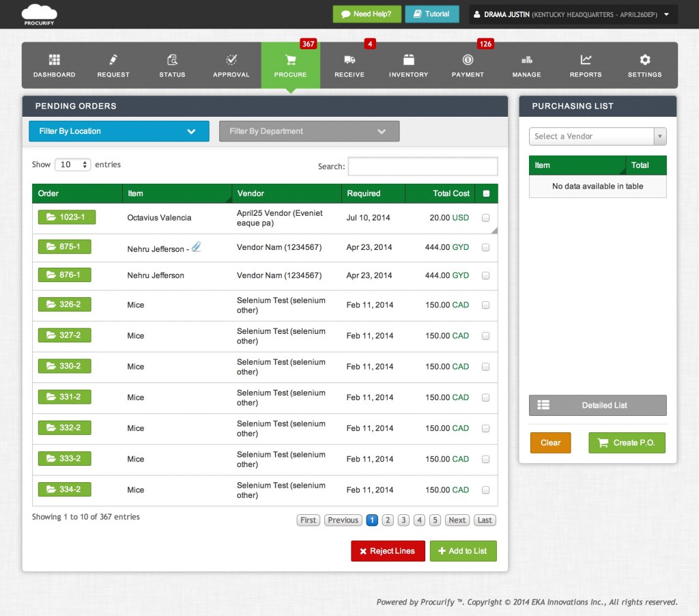The height and width of the screenshot is (616, 699).
Task: Click the Previous page button
Action: [343, 520]
